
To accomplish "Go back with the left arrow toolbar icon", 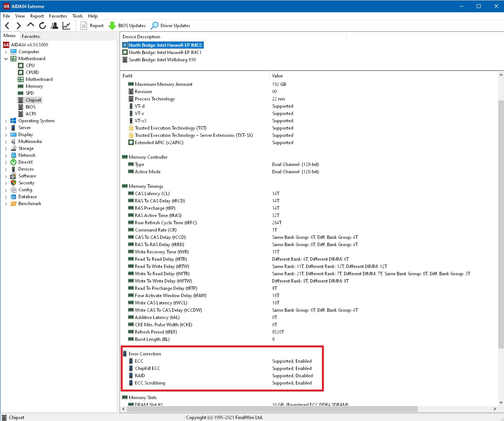I will point(7,26).
